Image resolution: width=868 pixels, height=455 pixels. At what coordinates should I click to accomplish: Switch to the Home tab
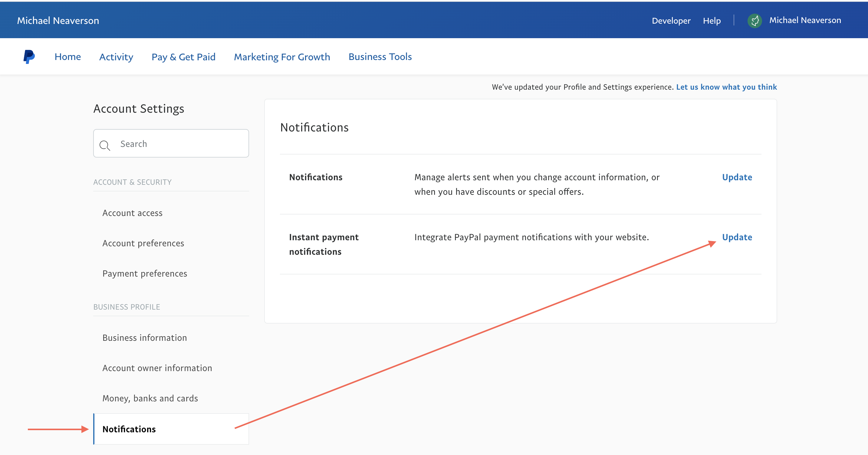(x=67, y=56)
